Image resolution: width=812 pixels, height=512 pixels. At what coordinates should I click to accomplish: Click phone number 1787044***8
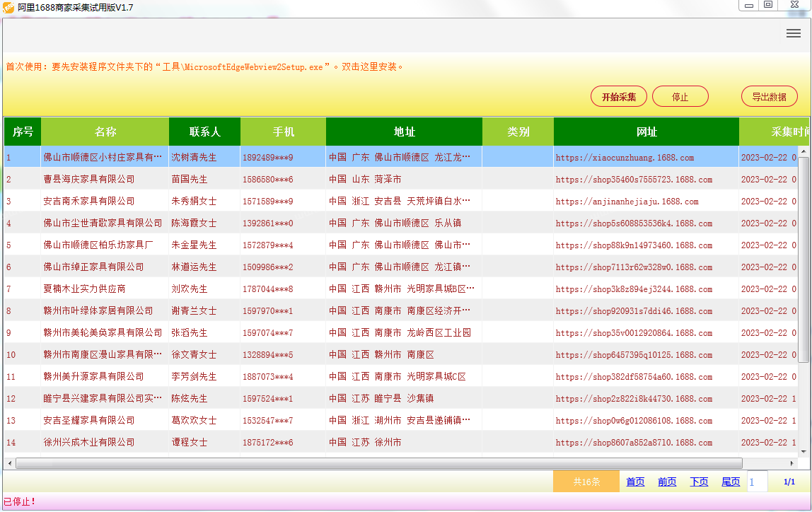coord(268,289)
